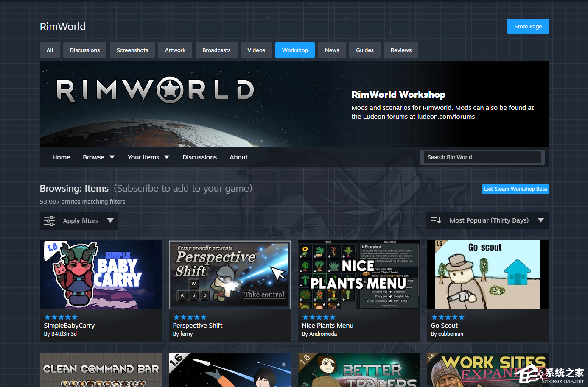Screen dimensions: 588x387
Task: Open author ferny's profile
Action: [x=186, y=334]
